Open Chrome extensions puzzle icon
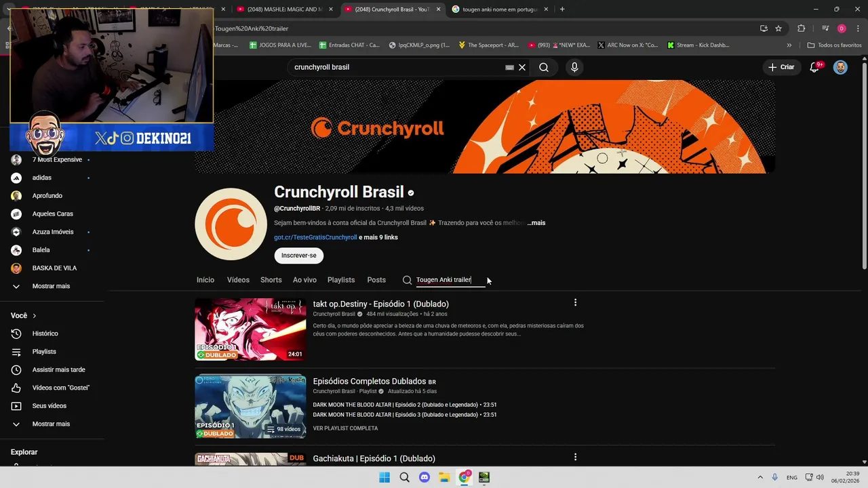This screenshot has width=868, height=488. 802,28
